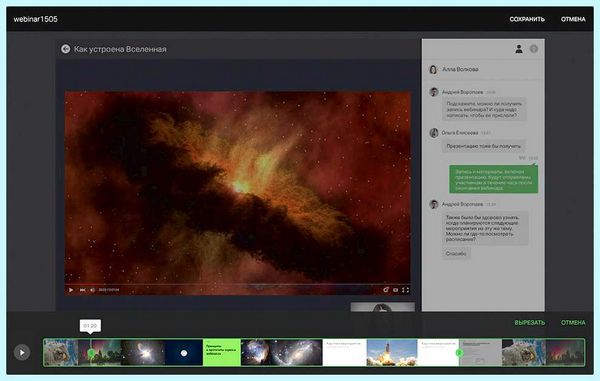Select the moon on dark blue thumbnail
This screenshot has width=600, height=381.
click(184, 353)
